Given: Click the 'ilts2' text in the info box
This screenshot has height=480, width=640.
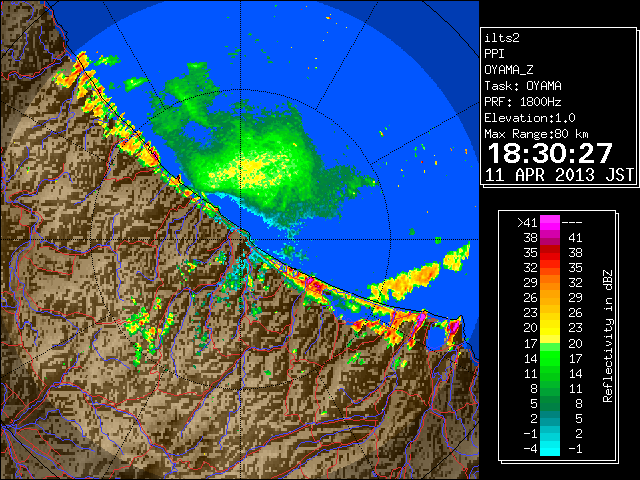Looking at the screenshot, I should [x=502, y=38].
